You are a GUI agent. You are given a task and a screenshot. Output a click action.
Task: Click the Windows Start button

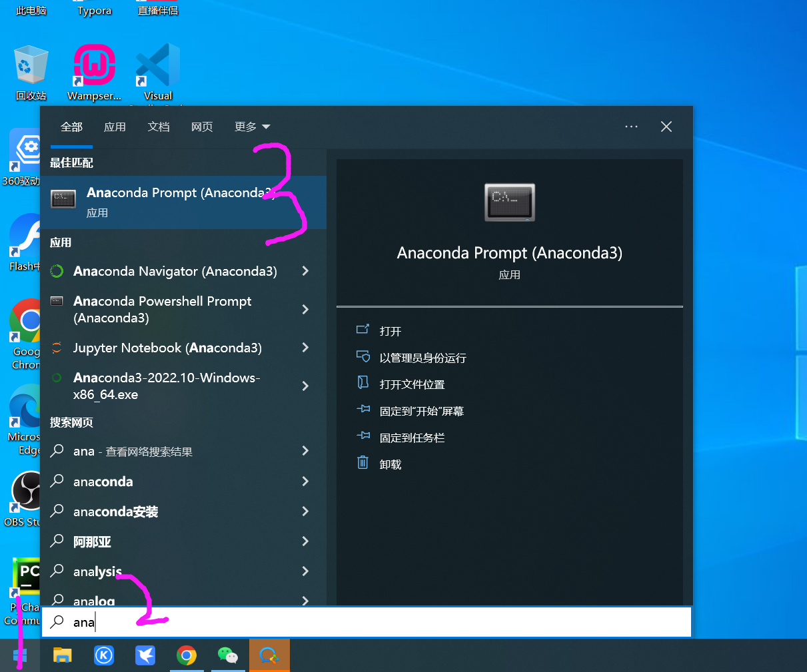[x=20, y=656]
